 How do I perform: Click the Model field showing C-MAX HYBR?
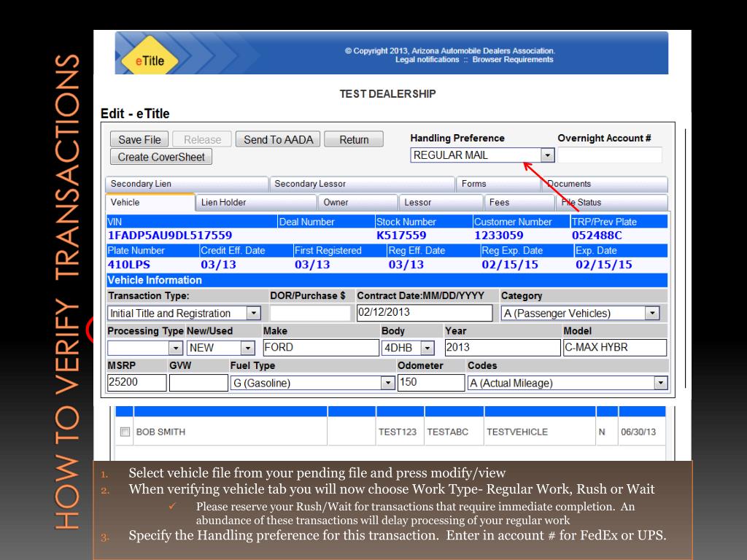(x=614, y=348)
